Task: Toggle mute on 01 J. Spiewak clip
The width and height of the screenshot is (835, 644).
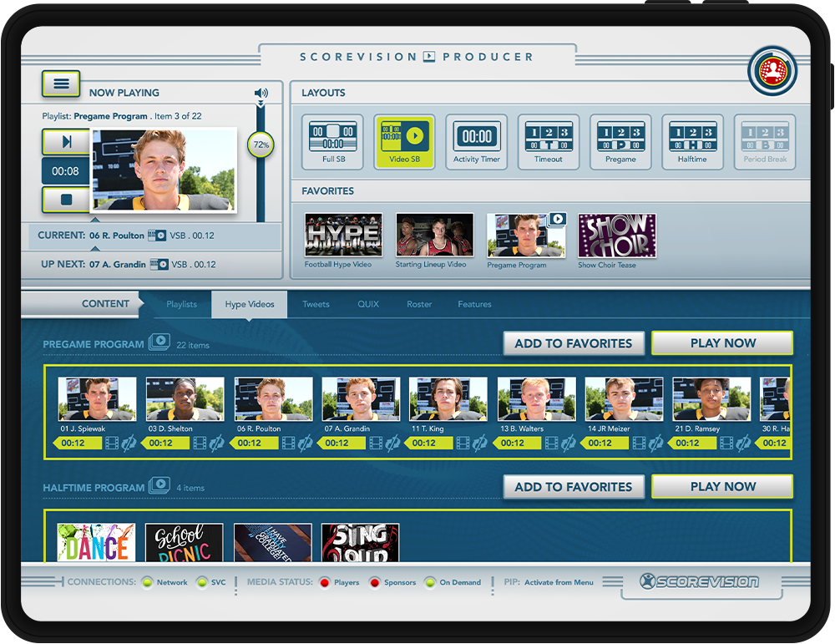Action: 129,443
